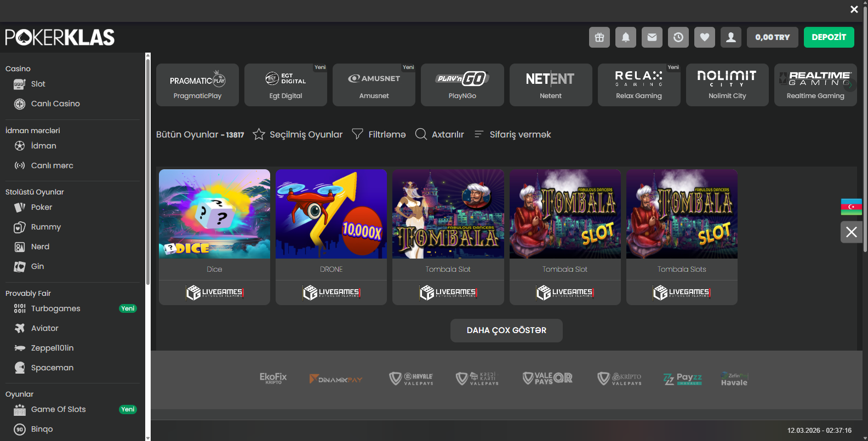Viewport: 868px width, 441px height.
Task: Open the history clock icon
Action: (x=678, y=37)
